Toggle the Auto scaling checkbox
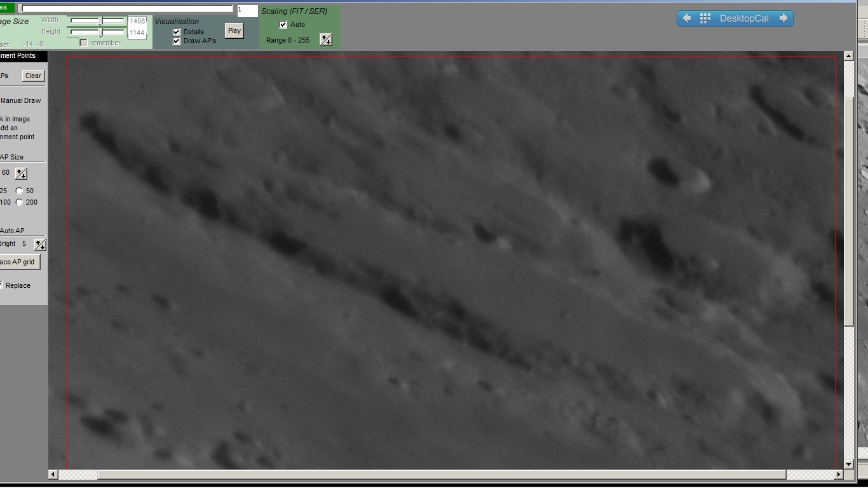This screenshot has height=488, width=868. pyautogui.click(x=283, y=24)
